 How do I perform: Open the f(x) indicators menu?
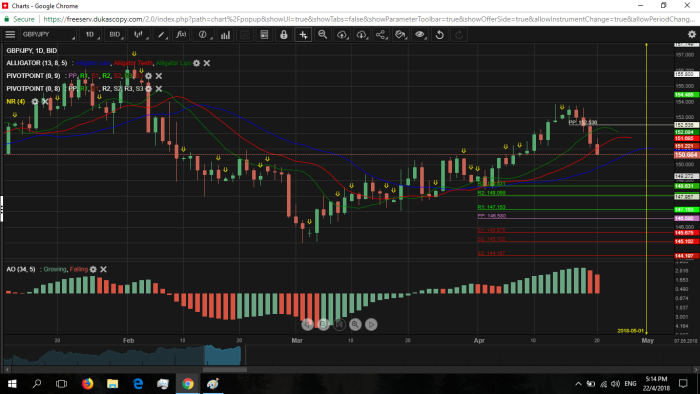tap(181, 34)
